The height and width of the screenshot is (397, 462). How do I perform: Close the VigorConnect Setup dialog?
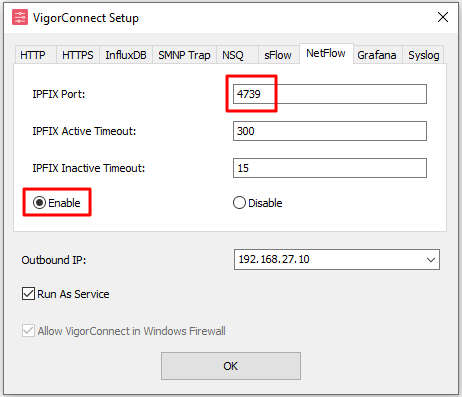pyautogui.click(x=443, y=17)
